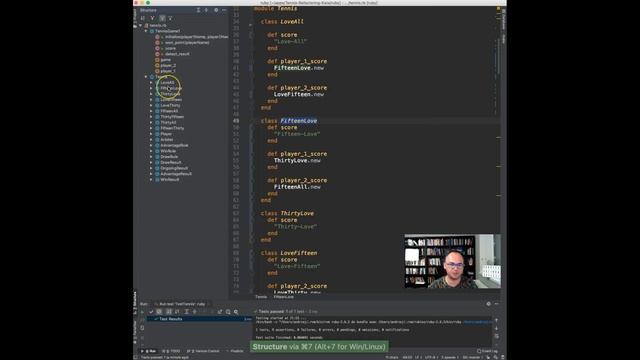
Task: Toggle show ignored tests in Run toolbar
Action: (159, 312)
